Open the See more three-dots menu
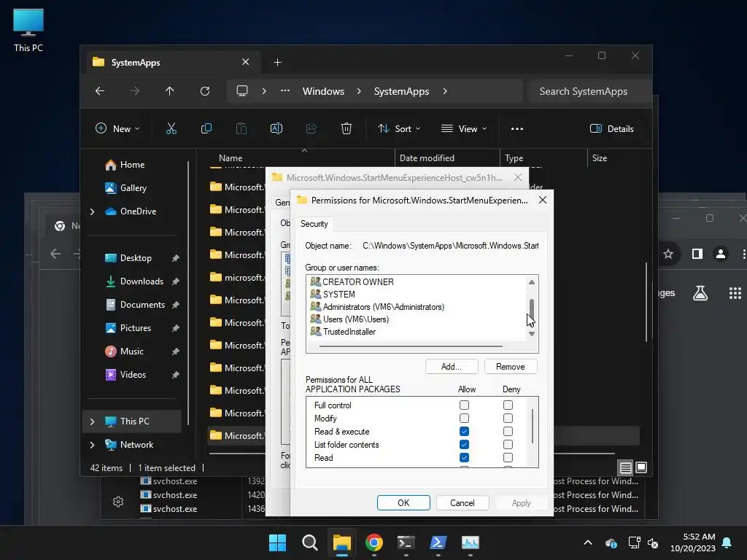Viewport: 747px width, 560px height. (x=517, y=128)
